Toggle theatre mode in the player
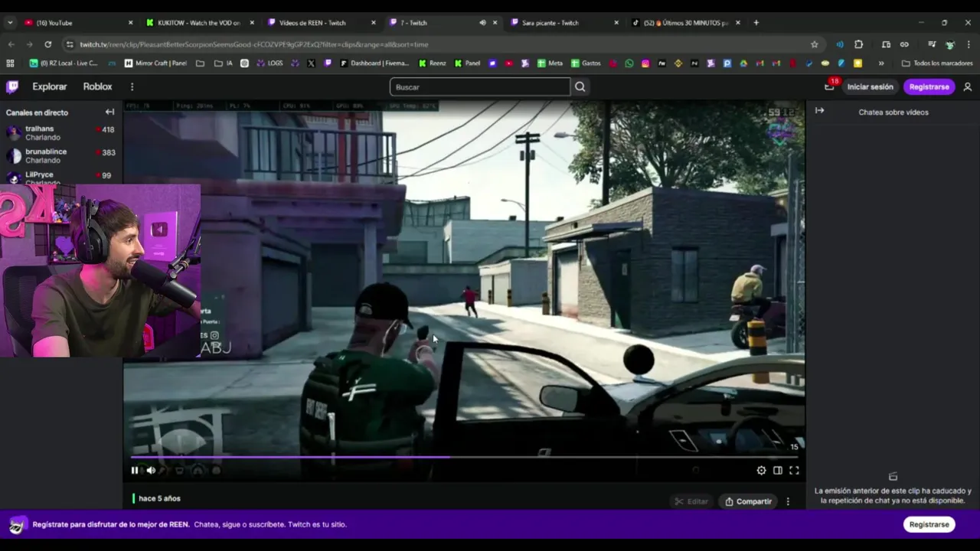The height and width of the screenshot is (551, 980). (x=778, y=471)
